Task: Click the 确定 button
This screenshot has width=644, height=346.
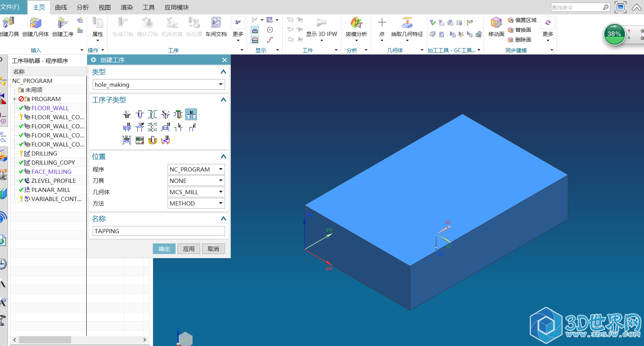Action: click(164, 249)
